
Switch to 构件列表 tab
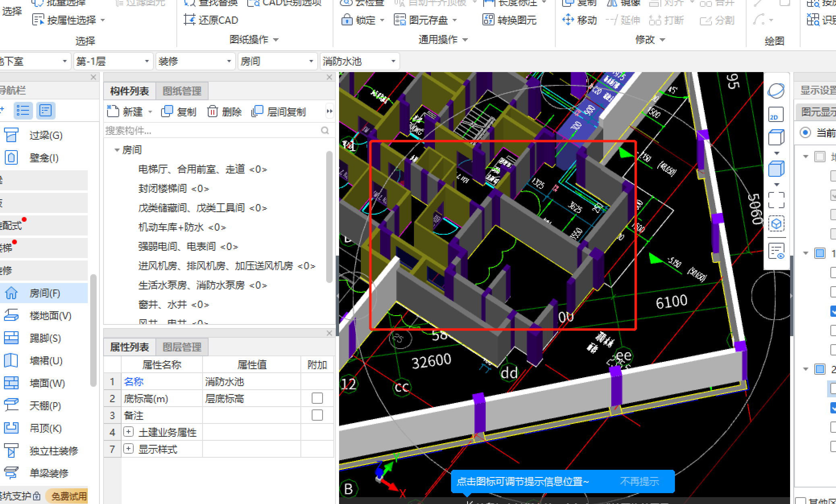click(129, 91)
